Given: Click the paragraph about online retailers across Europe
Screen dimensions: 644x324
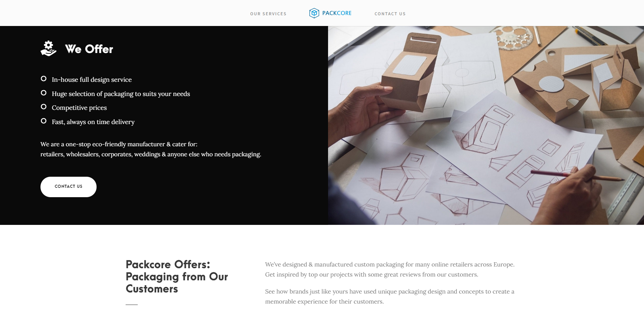Looking at the screenshot, I should 390,269.
